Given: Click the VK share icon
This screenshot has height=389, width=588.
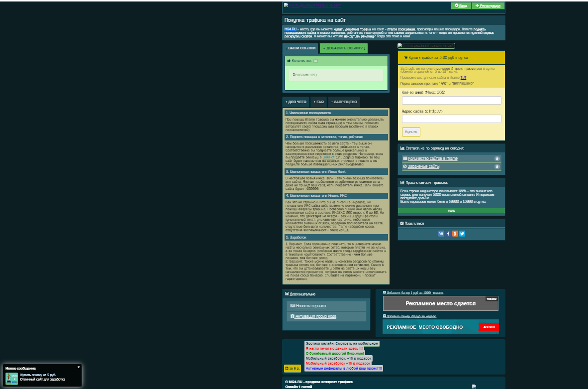Looking at the screenshot, I should pos(441,233).
